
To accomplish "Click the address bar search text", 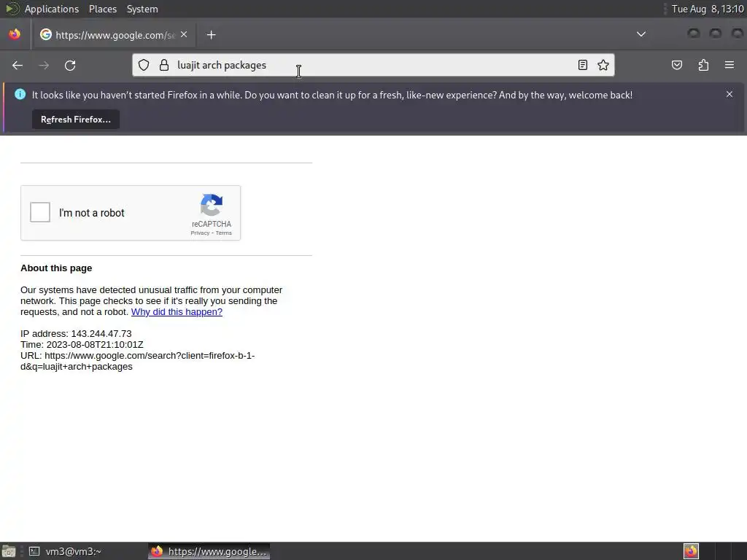I will pos(222,65).
